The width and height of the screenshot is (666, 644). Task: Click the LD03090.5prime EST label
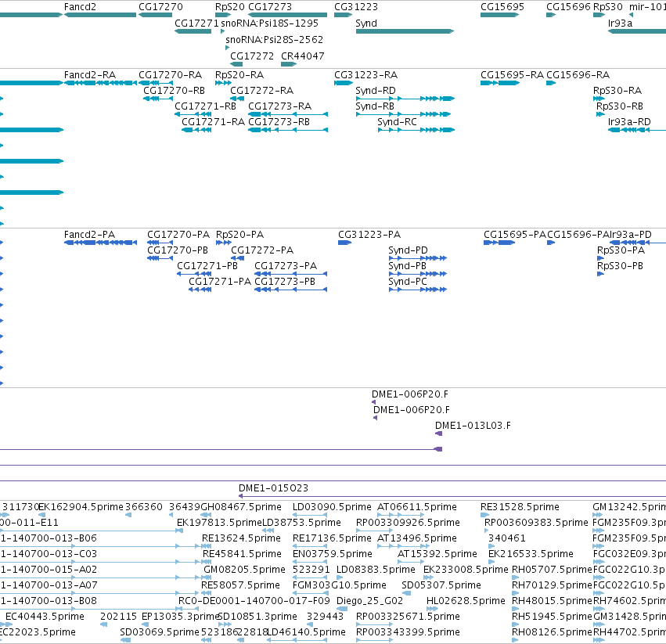click(x=332, y=507)
